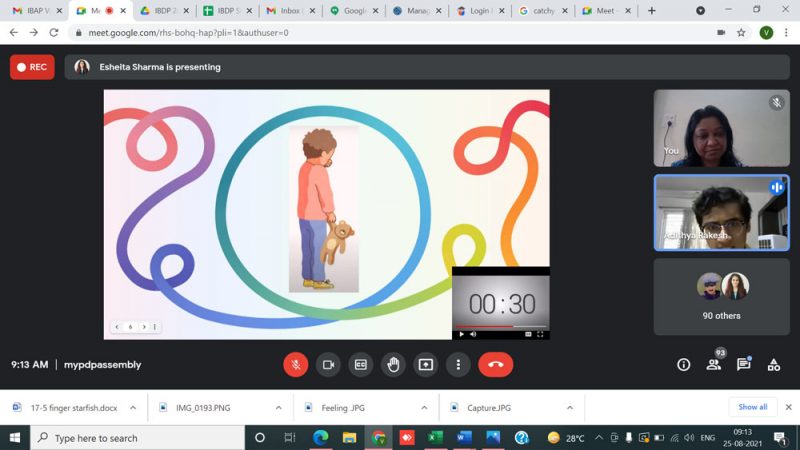Leave the call with red hang-up button
Image resolution: width=800 pixels, height=450 pixels.
point(495,365)
